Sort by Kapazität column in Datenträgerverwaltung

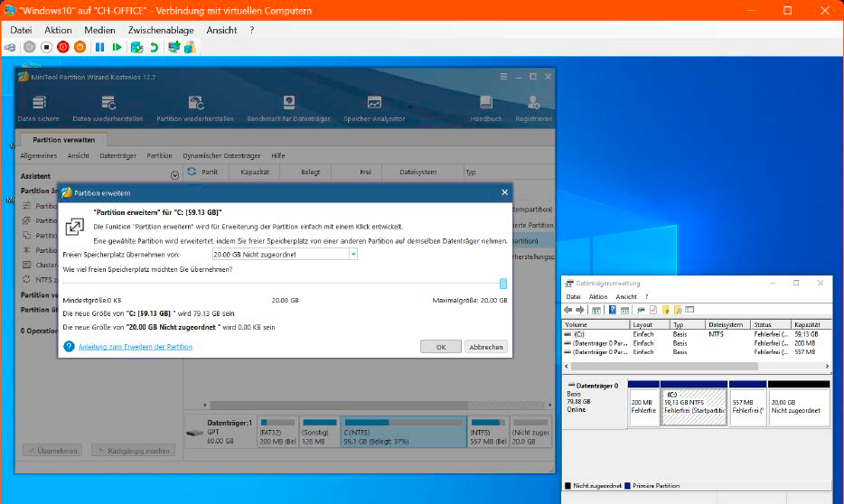pos(811,324)
